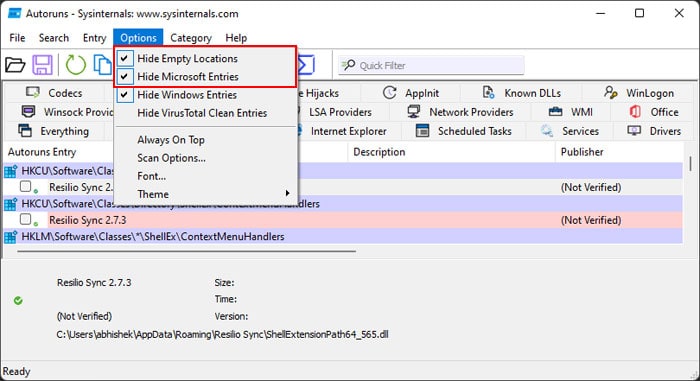Enable Hide VirusTotal Clean Entries
The width and height of the screenshot is (700, 381).
click(205, 113)
